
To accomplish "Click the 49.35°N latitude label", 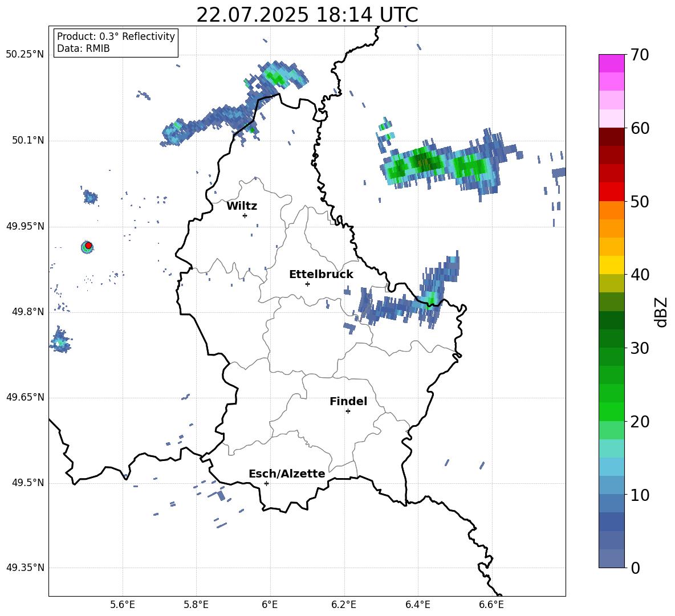I will [25, 568].
